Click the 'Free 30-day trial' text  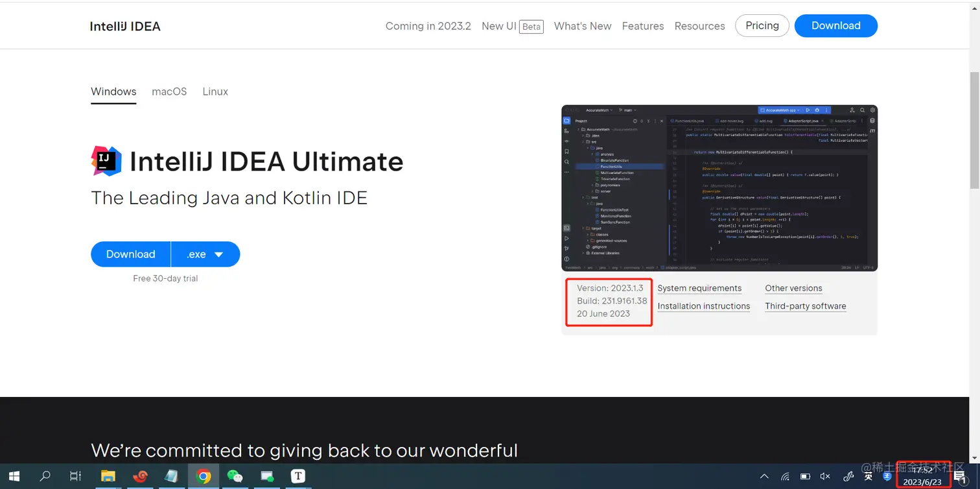click(165, 278)
